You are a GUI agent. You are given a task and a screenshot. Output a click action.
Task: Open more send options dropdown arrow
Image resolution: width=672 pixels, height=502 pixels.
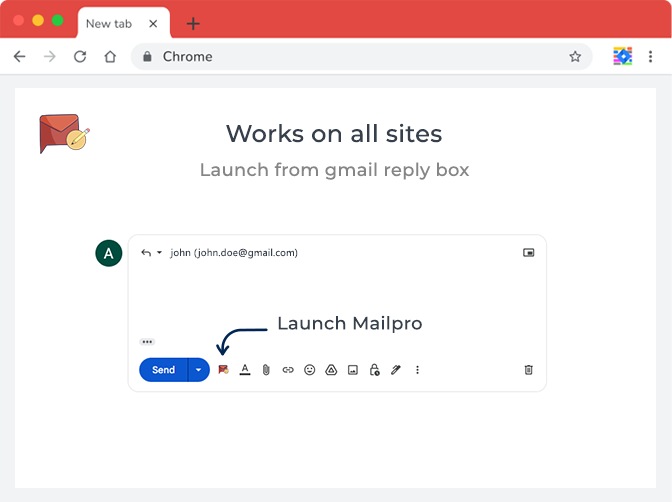(x=198, y=370)
